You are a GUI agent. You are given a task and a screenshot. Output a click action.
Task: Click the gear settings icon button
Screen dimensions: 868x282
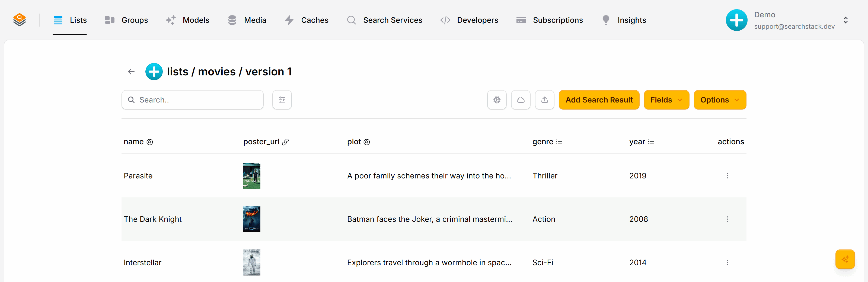(497, 100)
